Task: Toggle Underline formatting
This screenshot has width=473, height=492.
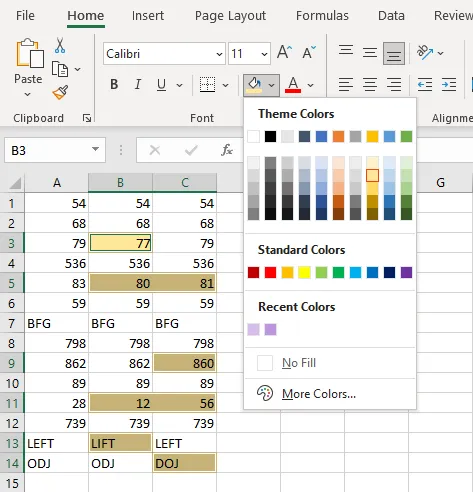Action: pos(161,85)
